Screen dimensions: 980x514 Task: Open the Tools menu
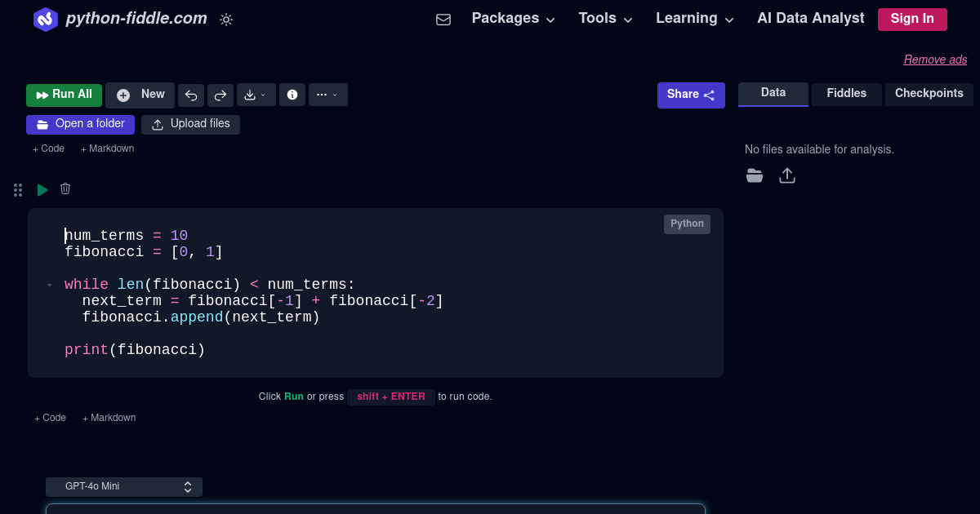[x=604, y=17]
